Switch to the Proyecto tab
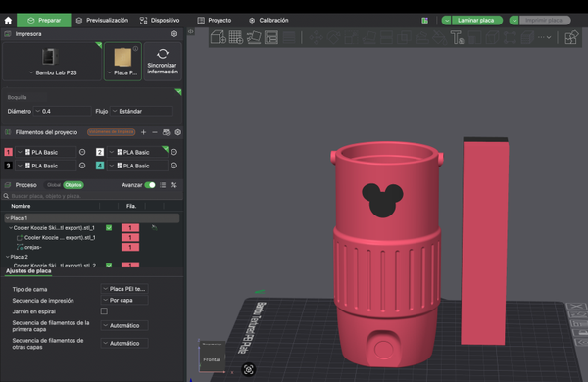The height and width of the screenshot is (382, 588). (x=215, y=21)
